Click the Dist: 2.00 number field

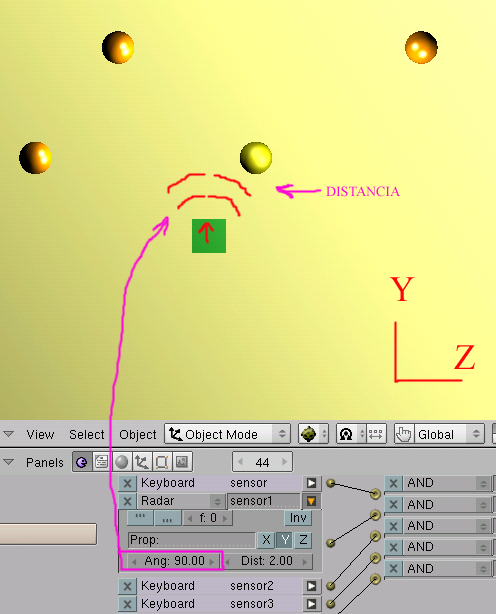point(267,561)
